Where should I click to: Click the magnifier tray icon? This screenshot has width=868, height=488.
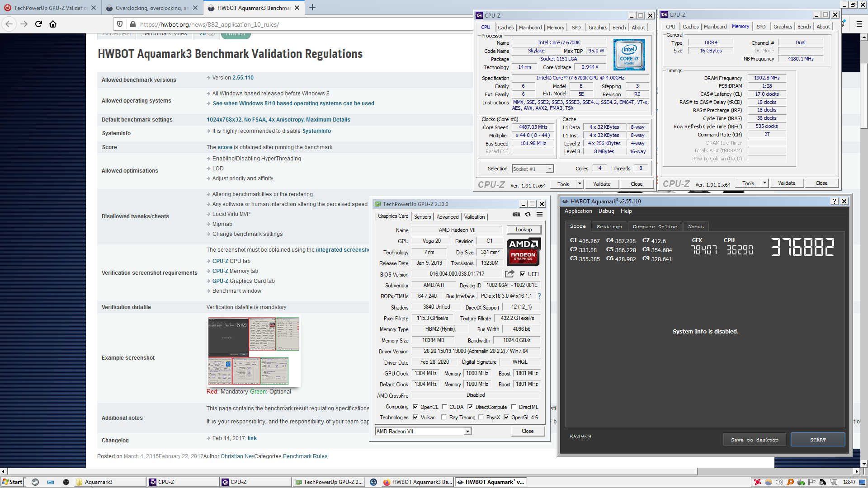pyautogui.click(x=790, y=482)
